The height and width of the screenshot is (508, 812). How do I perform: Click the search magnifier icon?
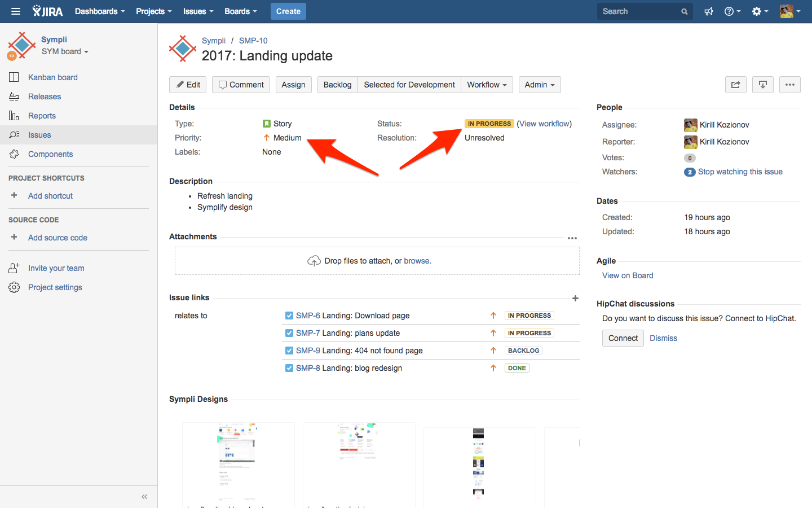click(x=684, y=11)
